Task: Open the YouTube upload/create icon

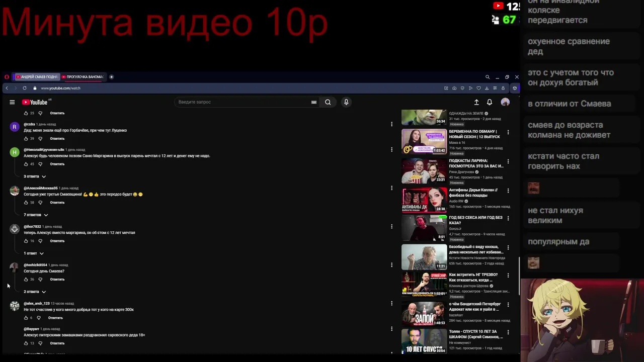Action: (476, 102)
